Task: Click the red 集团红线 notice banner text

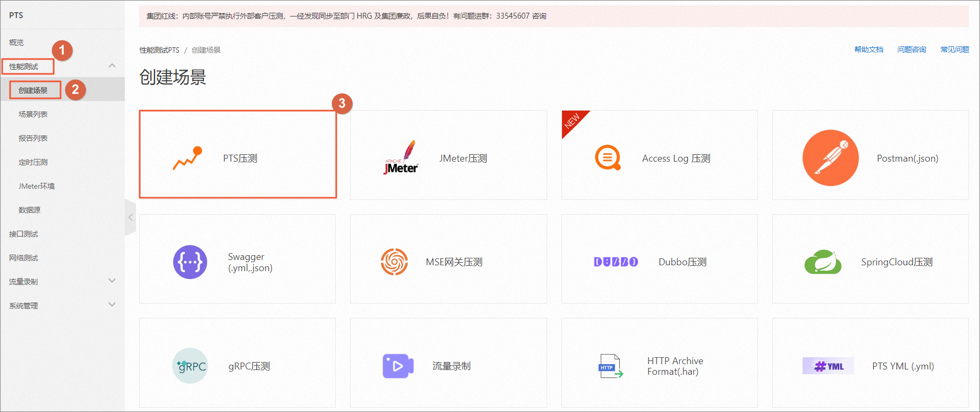Action: [x=346, y=16]
